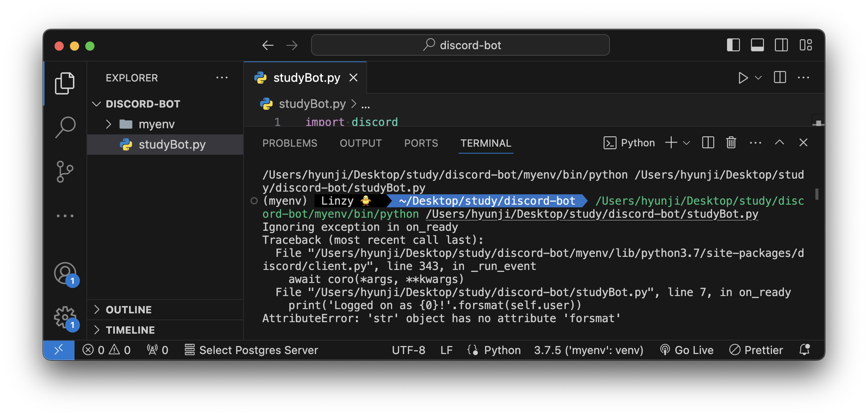Click the terminal scrollbar thumb
Screen dimensions: 868x417
[x=817, y=194]
